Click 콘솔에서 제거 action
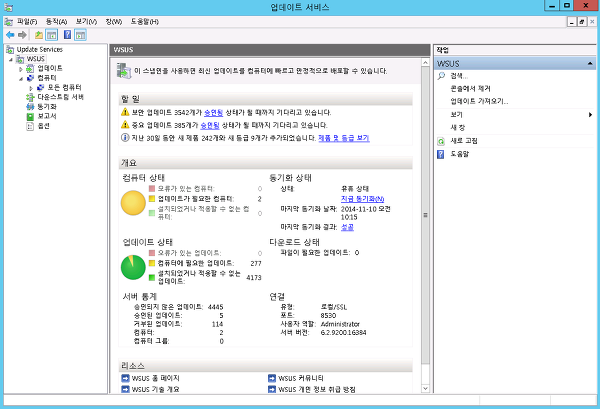Screen dimensions: 600x409 (470, 88)
